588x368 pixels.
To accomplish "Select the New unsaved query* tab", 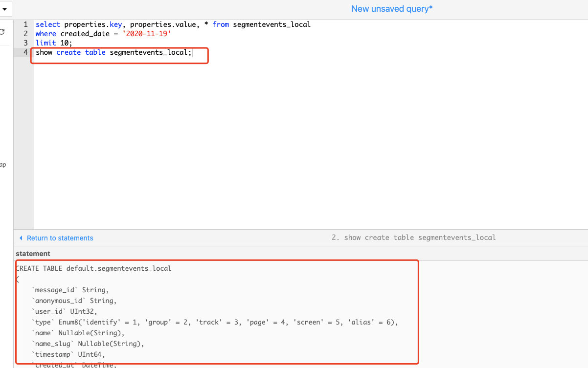I will tap(391, 8).
